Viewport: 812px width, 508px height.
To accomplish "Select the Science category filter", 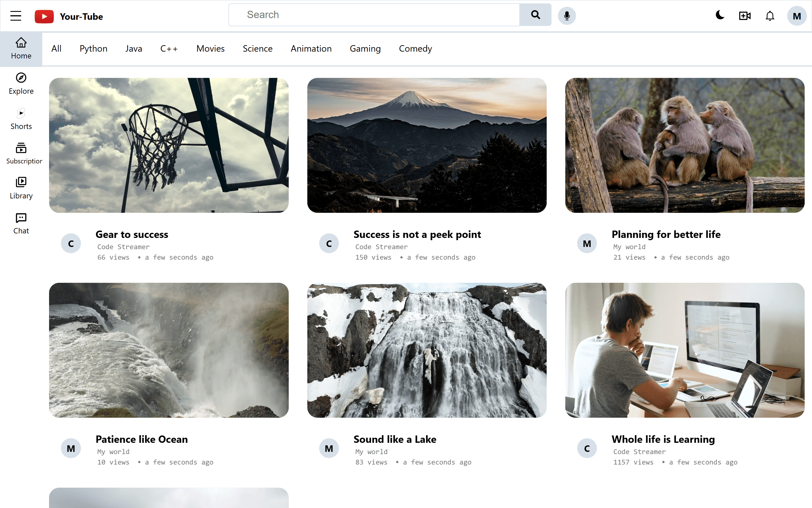I will pos(257,49).
